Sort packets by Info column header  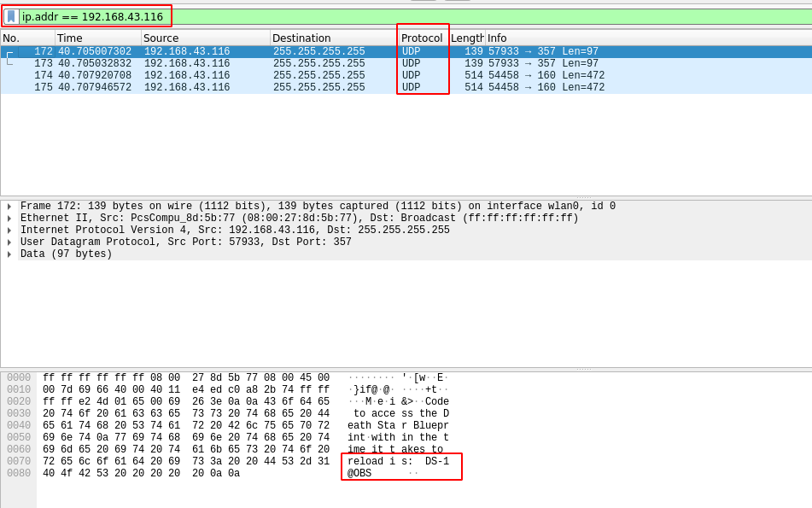[648, 38]
